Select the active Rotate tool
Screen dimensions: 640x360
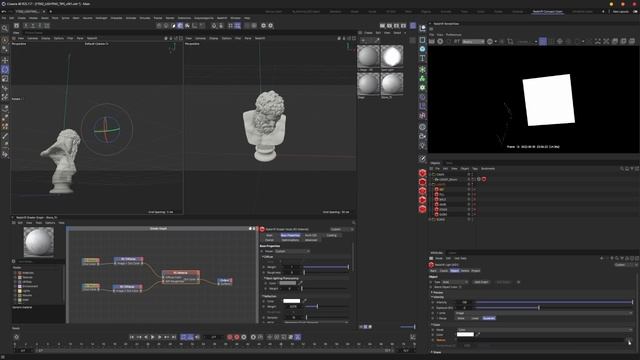coord(5,69)
